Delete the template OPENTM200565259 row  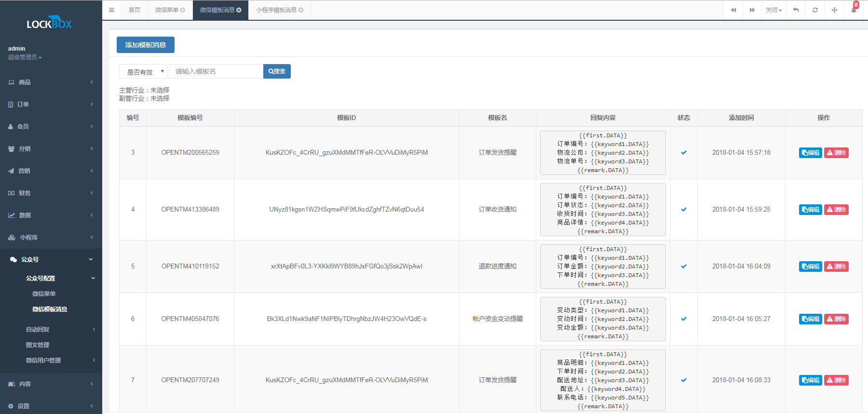(x=836, y=153)
